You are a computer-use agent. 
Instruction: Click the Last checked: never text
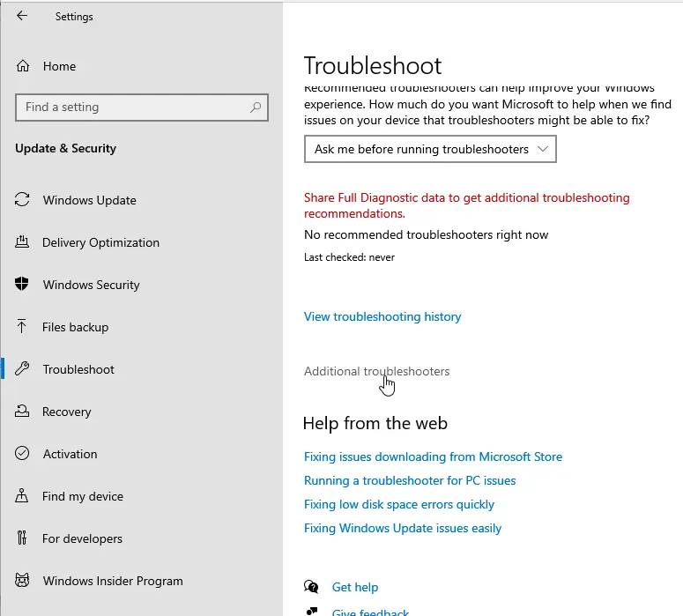pyautogui.click(x=349, y=257)
